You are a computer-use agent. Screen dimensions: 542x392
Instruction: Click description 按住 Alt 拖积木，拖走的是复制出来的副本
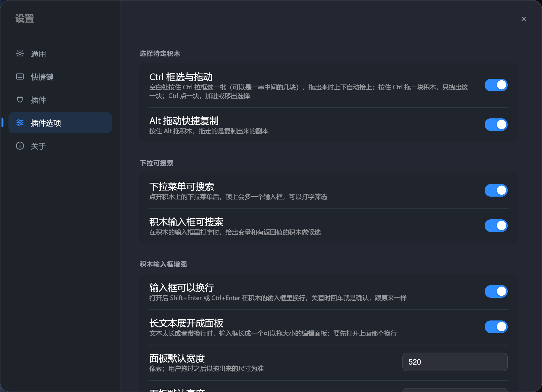[x=209, y=131]
